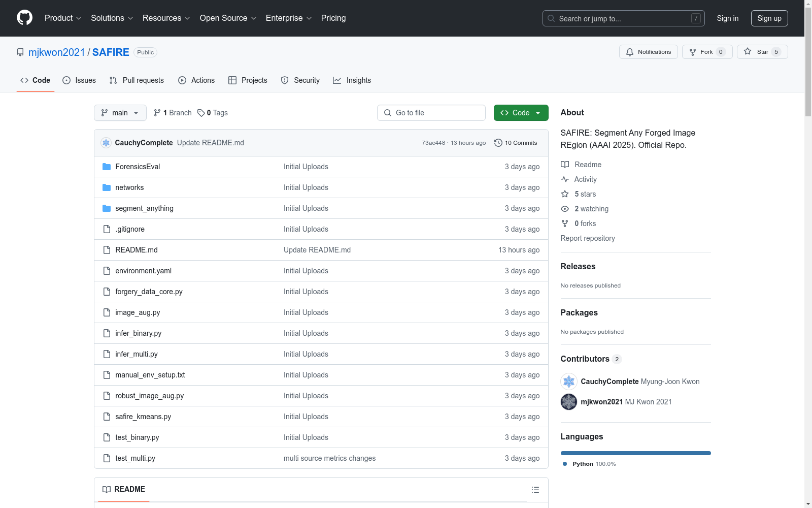Screen dimensions: 812x508
Task: Click the infer_binary.py file icon
Action: (x=107, y=333)
